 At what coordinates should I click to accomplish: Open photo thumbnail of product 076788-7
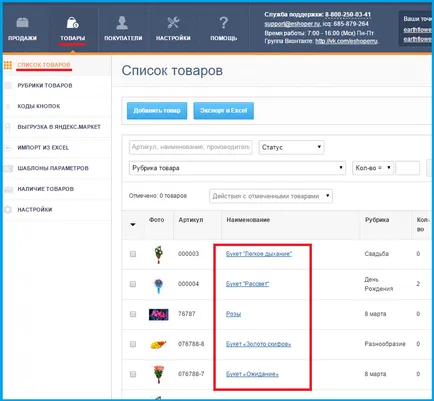click(159, 374)
